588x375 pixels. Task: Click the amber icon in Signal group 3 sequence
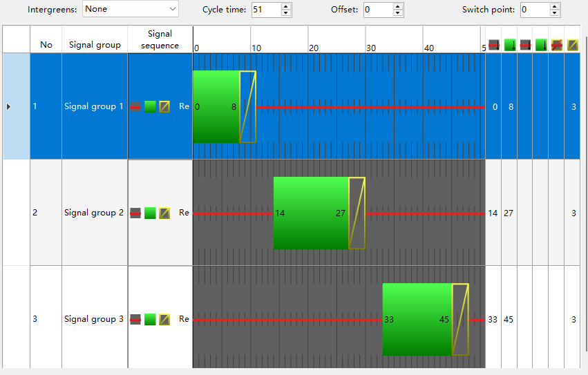(164, 319)
